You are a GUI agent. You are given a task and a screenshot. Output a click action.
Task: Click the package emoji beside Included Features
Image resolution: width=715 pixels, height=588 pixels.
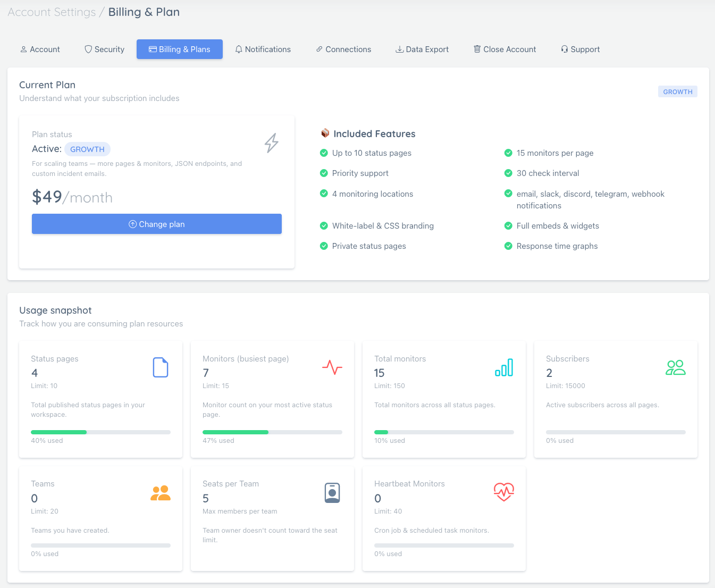[325, 133]
